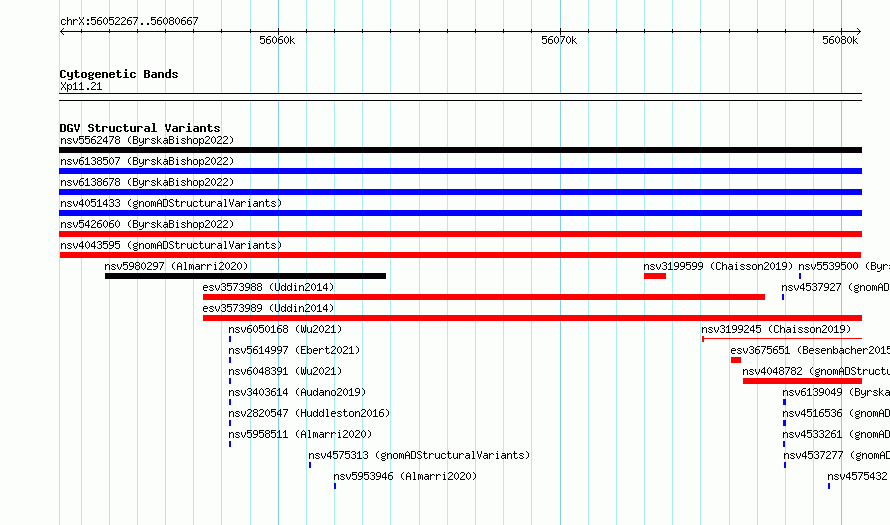Open nsv4043595 (gnomADStructuralVariants) label
Screen dimensions: 890x525
point(171,245)
